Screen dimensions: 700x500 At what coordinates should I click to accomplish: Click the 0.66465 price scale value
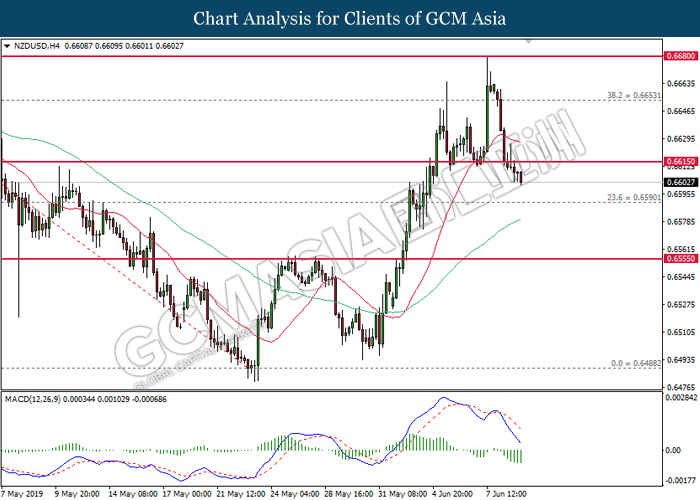pos(681,111)
